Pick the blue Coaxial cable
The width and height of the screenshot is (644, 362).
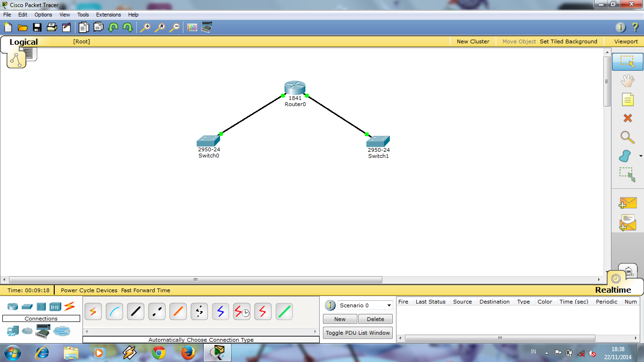[x=221, y=312]
